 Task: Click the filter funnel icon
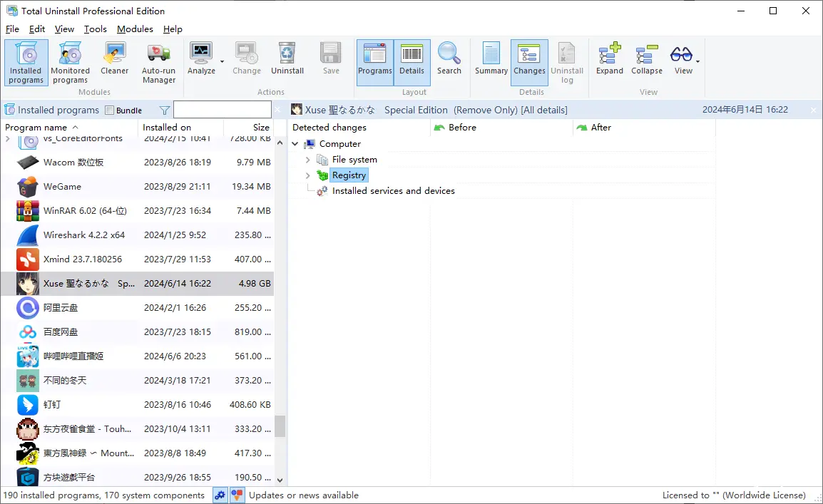[164, 110]
